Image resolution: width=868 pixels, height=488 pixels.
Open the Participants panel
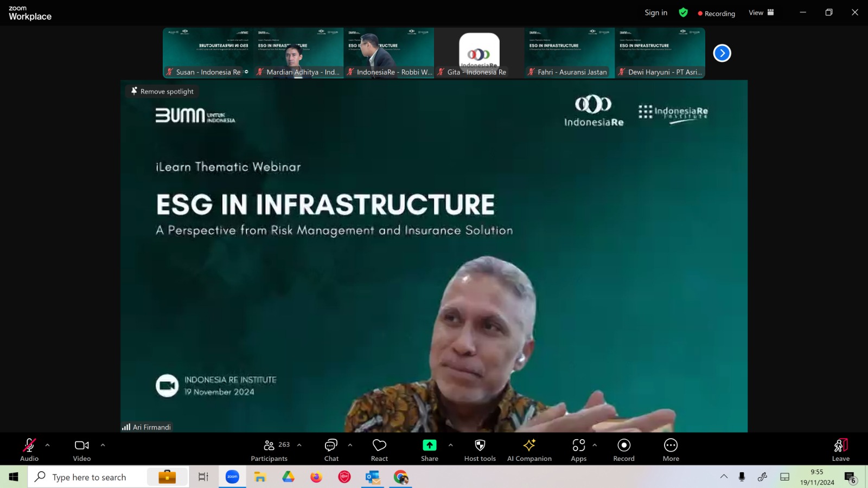pos(269,450)
